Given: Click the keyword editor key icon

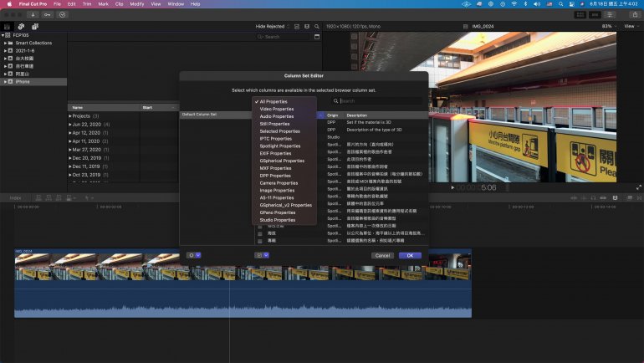Looking at the screenshot, I should click(45, 14).
